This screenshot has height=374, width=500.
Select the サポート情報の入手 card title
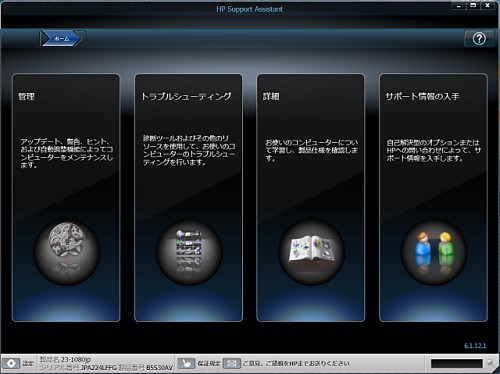pyautogui.click(x=422, y=96)
